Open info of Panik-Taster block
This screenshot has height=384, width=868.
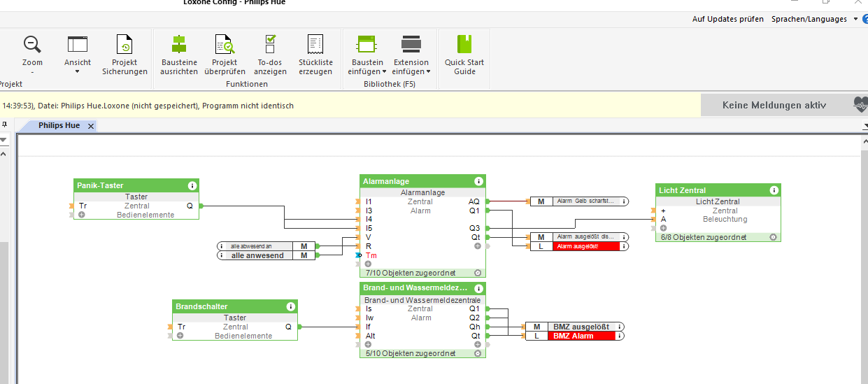192,185
